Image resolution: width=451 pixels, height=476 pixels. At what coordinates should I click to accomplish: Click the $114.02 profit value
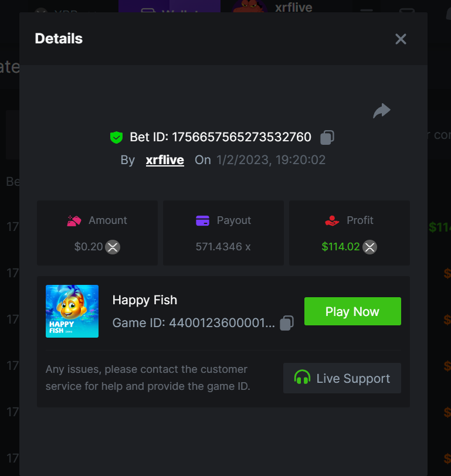tap(341, 247)
